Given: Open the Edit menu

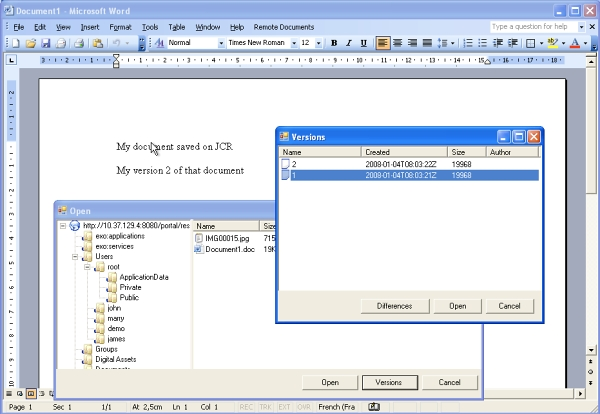Looking at the screenshot, I should click(40, 27).
